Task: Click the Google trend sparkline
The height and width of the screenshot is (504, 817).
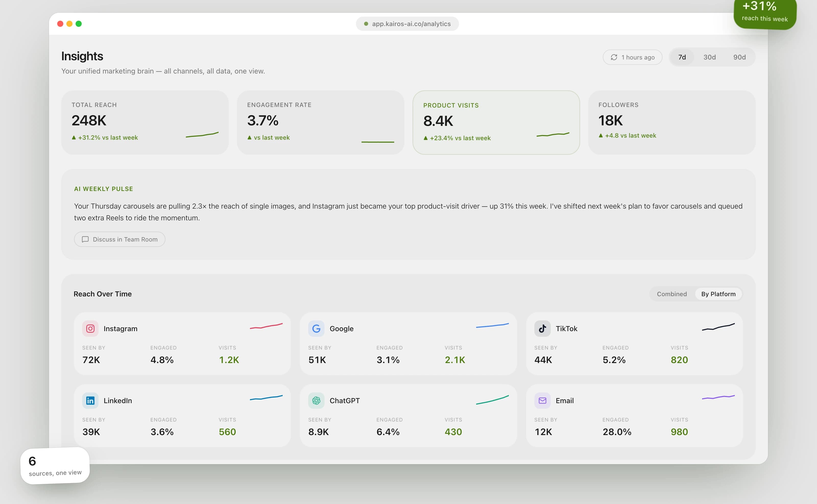Action: (x=492, y=325)
